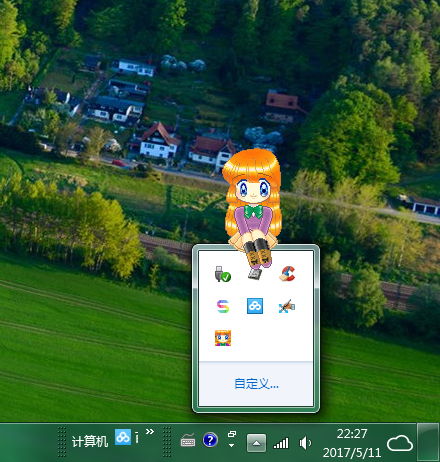Click the date 2017/5/11
This screenshot has width=440, height=462.
[352, 453]
